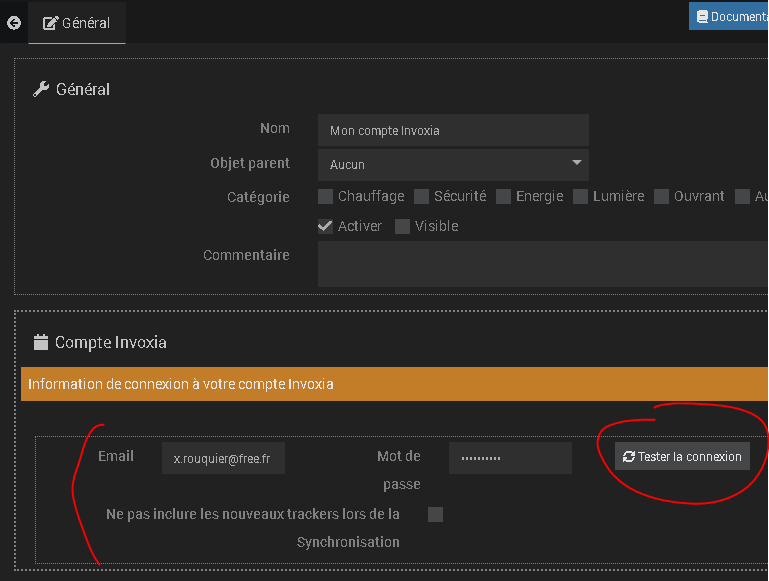Tick the Sécurité category checkbox
The width and height of the screenshot is (769, 581).
pos(421,197)
